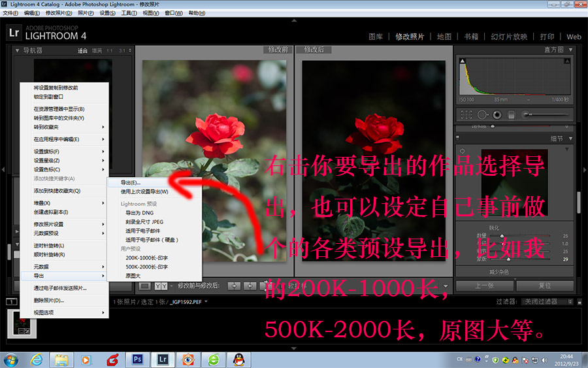Select the Adjustment Brush tool icon
This screenshot has height=368, width=588.
pyautogui.click(x=526, y=114)
